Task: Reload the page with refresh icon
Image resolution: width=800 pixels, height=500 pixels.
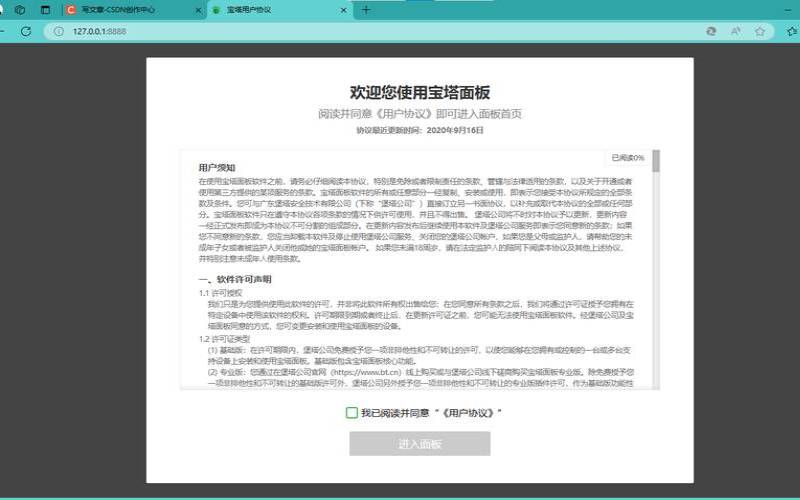Action: tap(26, 31)
